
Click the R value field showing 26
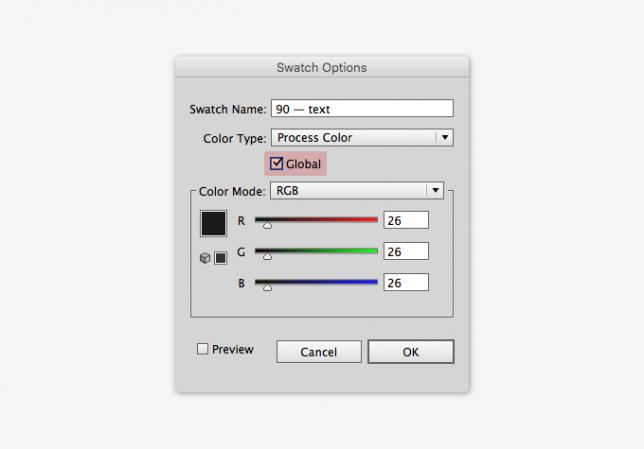pos(406,220)
